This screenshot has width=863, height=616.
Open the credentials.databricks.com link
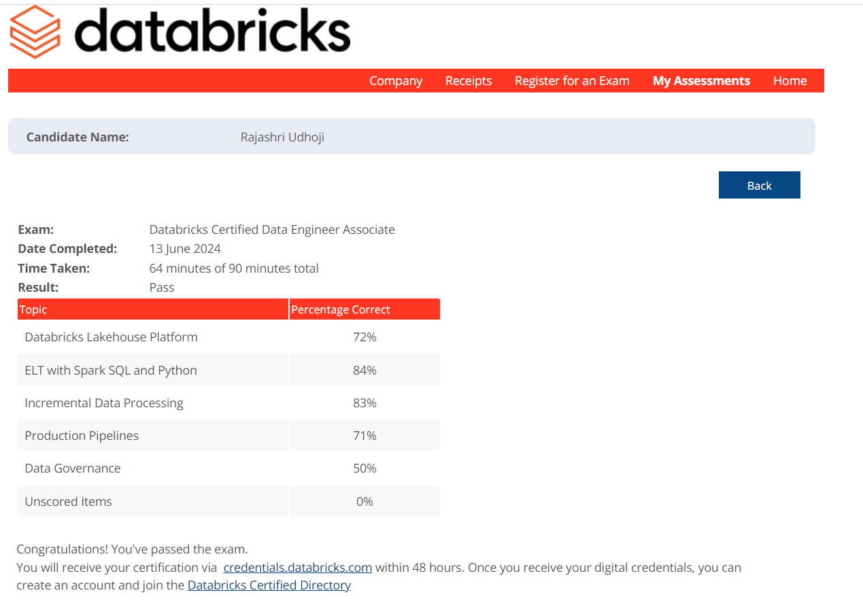click(297, 567)
